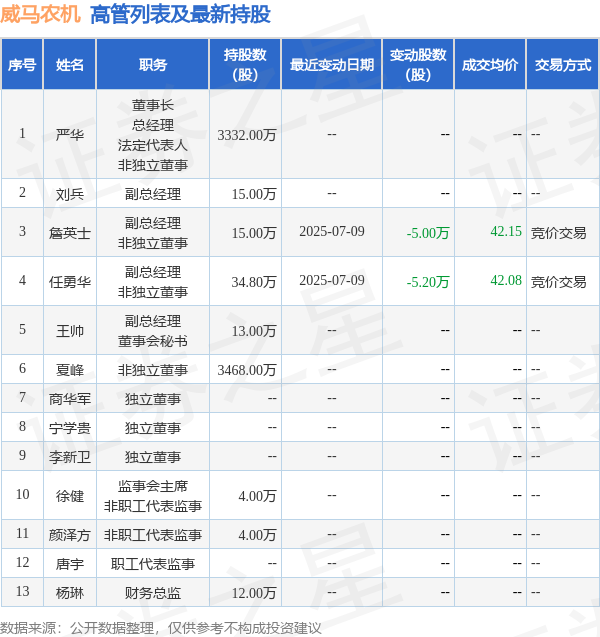Click the 财务总监 title

click(x=153, y=593)
